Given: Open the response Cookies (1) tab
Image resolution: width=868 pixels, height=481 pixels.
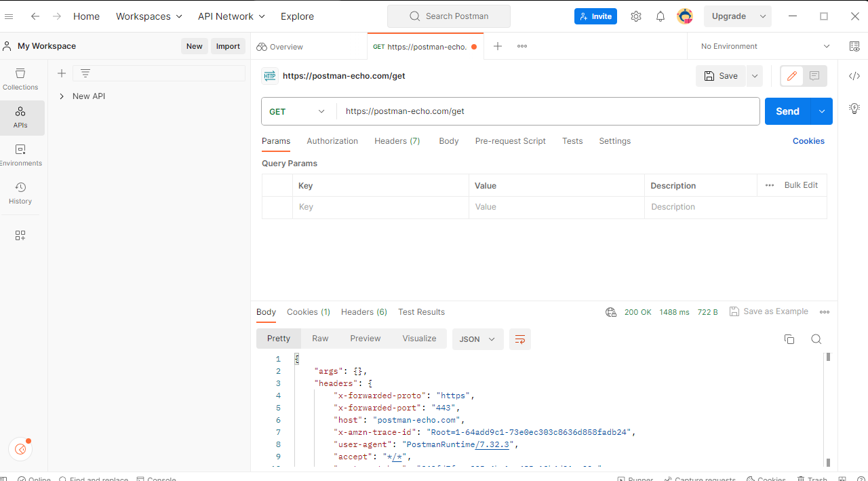Looking at the screenshot, I should pyautogui.click(x=309, y=312).
